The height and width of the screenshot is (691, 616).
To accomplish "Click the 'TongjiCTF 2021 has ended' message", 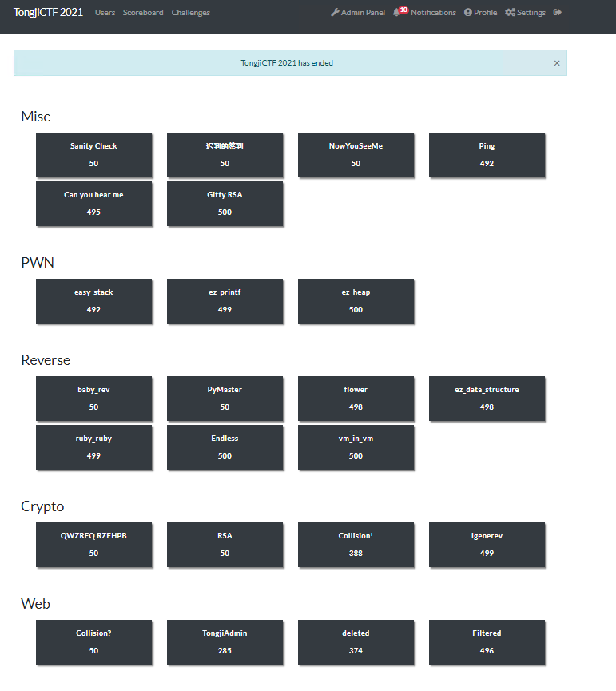I will 287,63.
